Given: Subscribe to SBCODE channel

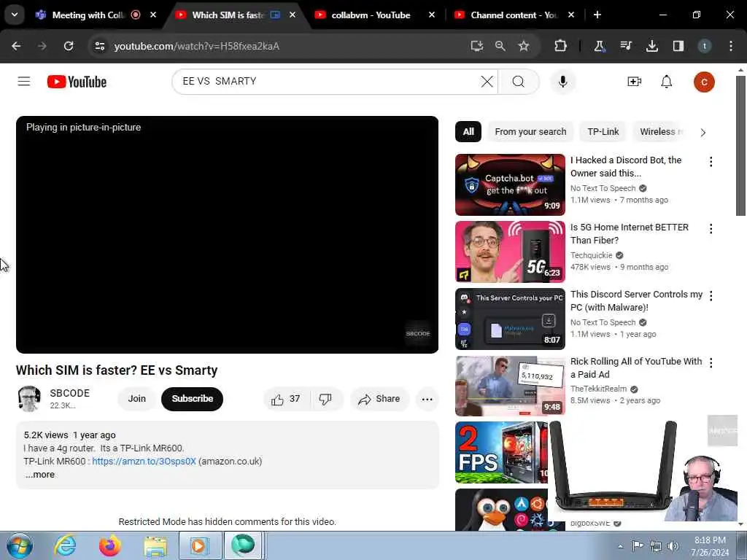Looking at the screenshot, I should tap(192, 399).
